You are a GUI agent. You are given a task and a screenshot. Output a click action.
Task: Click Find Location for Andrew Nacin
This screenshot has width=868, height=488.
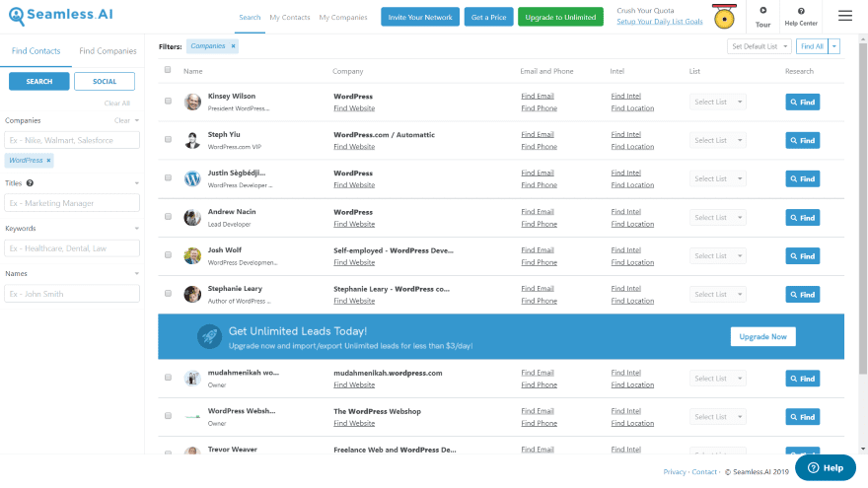(x=632, y=224)
